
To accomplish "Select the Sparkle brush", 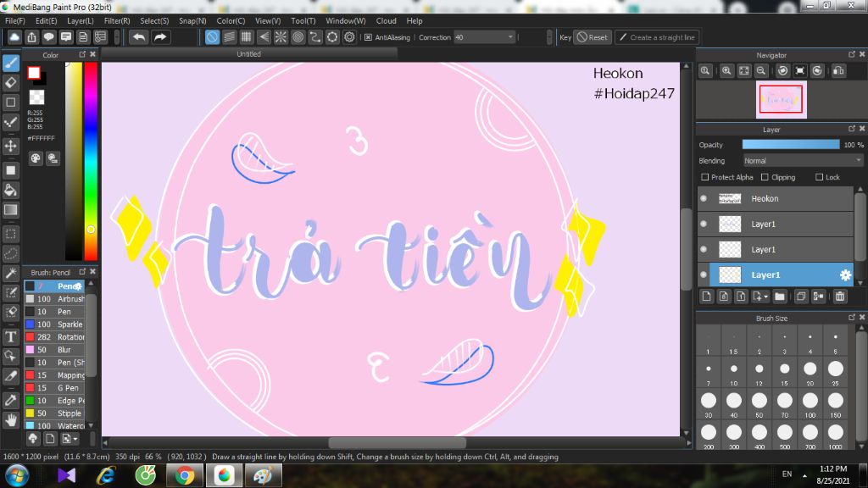I will 55,324.
